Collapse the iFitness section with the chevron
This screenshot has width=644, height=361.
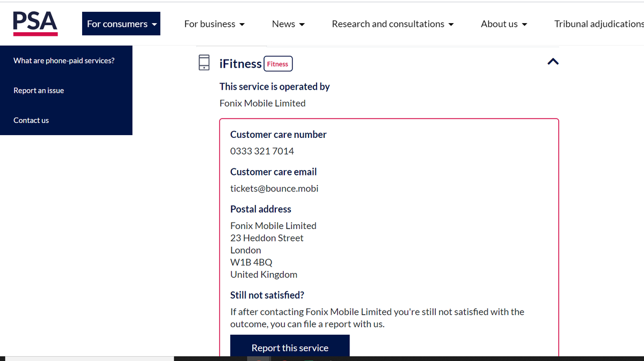[x=553, y=62]
